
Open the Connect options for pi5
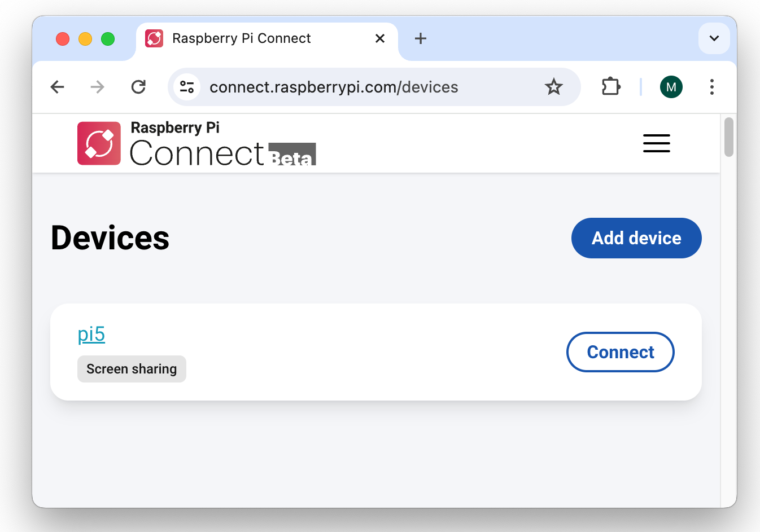coord(620,352)
